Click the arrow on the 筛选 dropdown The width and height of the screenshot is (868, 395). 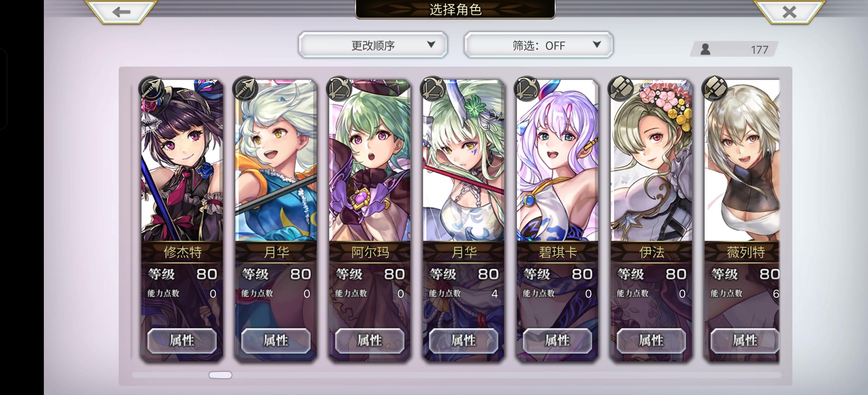597,45
